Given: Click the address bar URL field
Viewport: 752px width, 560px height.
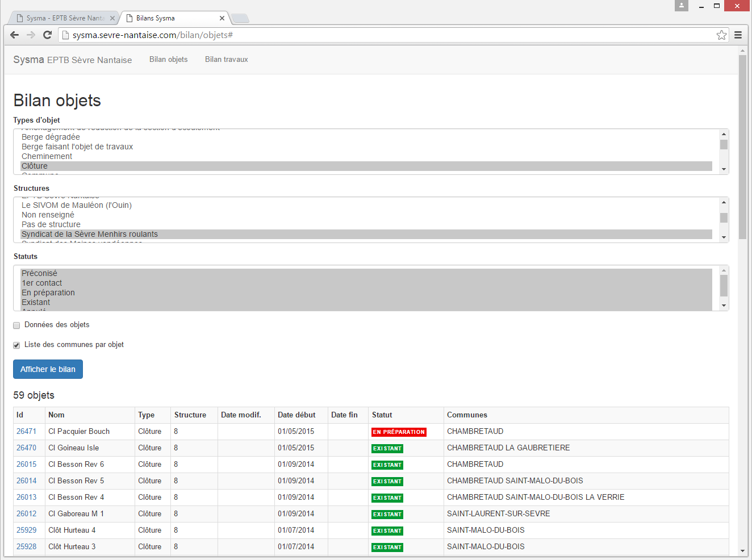Looking at the screenshot, I should pos(392,35).
